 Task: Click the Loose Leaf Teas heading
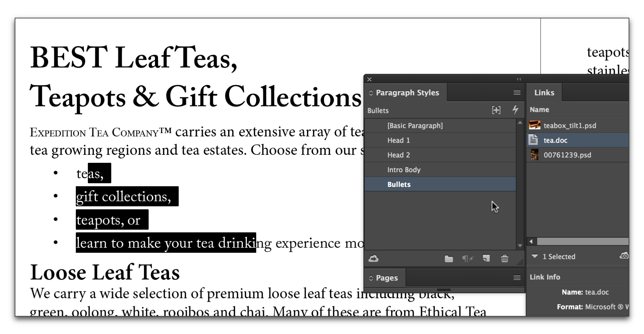tap(105, 272)
